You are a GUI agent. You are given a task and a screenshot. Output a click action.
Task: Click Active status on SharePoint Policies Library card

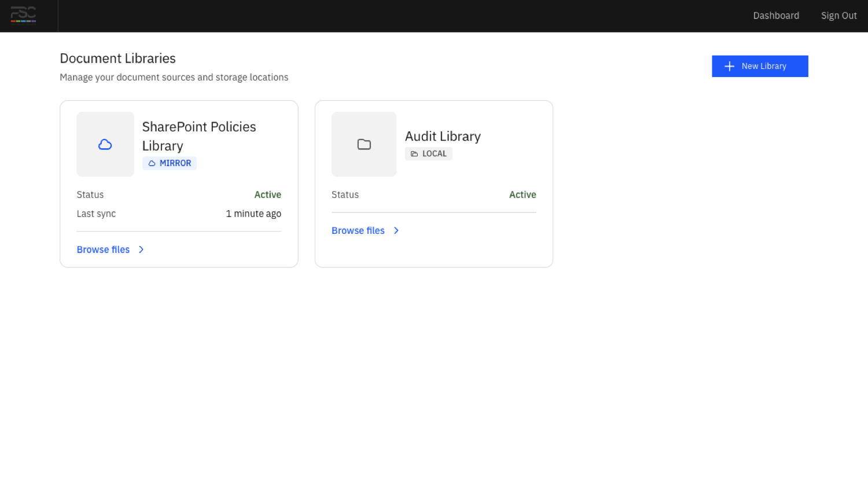tap(267, 195)
